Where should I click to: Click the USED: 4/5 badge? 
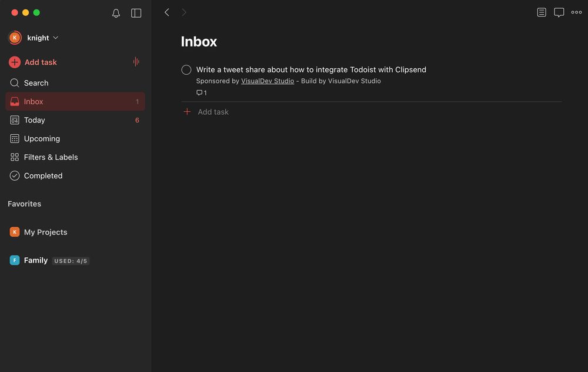click(71, 261)
